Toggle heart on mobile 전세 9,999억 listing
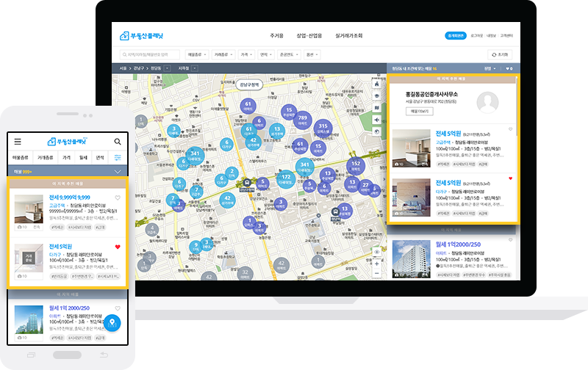Viewport: 588px width, 370px height. (x=118, y=198)
